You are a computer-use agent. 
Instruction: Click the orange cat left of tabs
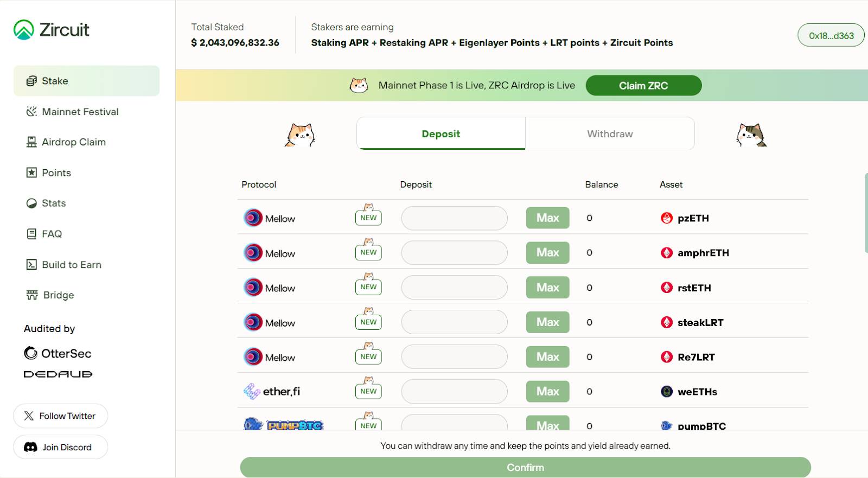click(300, 135)
